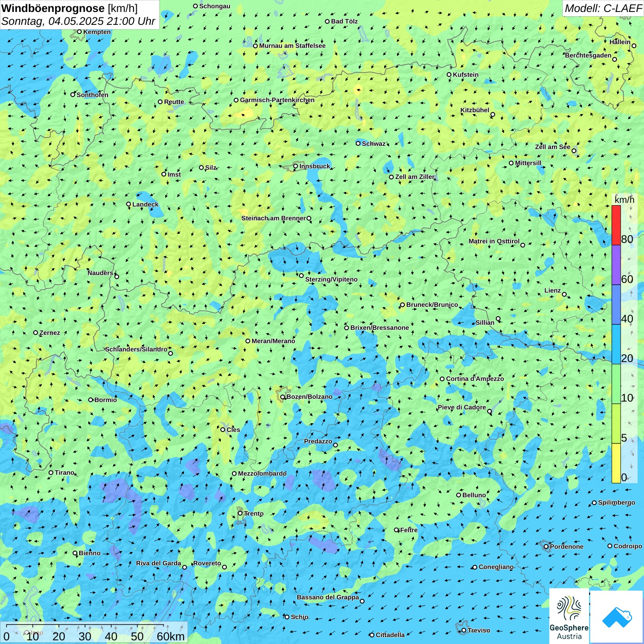Click the date Sonntag, 04.05.2025 21:00 Uhr
The width and height of the screenshot is (644, 644).
[78, 21]
